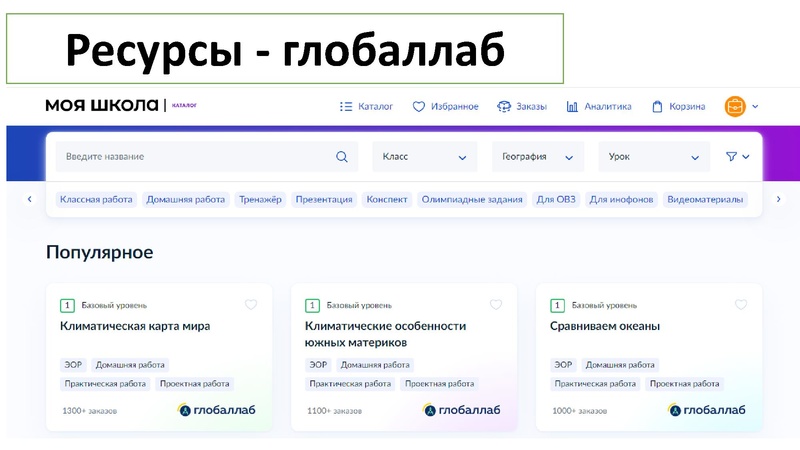
Task: Click Проектная работа tag on Сравниваем океаны card
Action: 685,384
